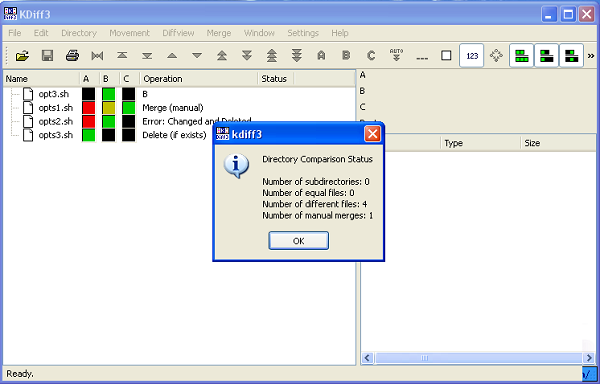Click the Open folder toolbar icon
The width and height of the screenshot is (600, 384).
click(22, 56)
